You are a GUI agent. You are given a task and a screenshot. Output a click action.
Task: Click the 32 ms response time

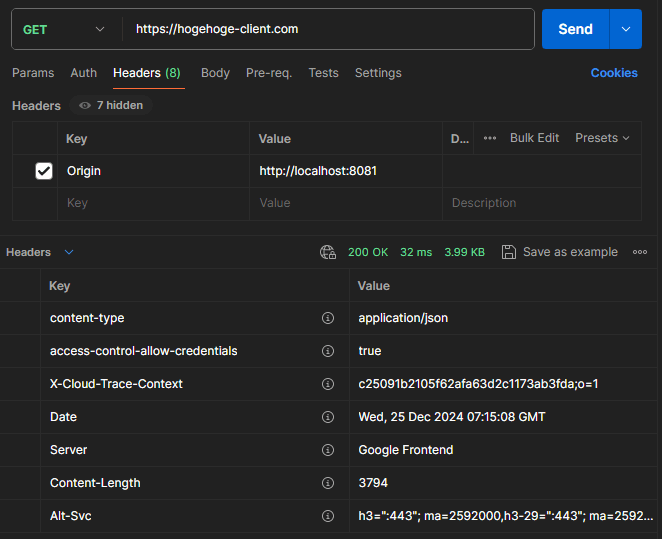[416, 252]
